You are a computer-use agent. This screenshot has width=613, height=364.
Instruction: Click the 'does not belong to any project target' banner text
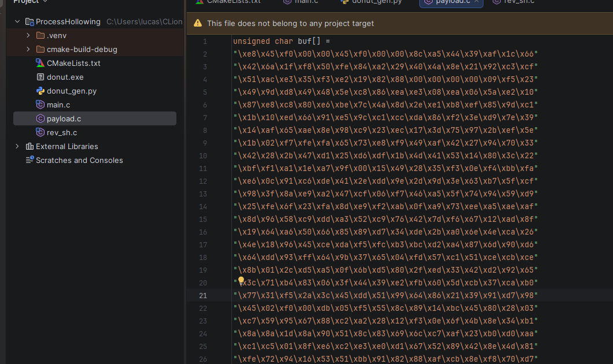(x=290, y=24)
